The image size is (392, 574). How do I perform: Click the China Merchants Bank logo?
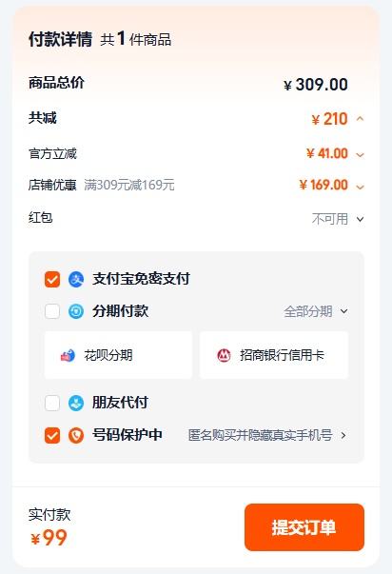224,355
